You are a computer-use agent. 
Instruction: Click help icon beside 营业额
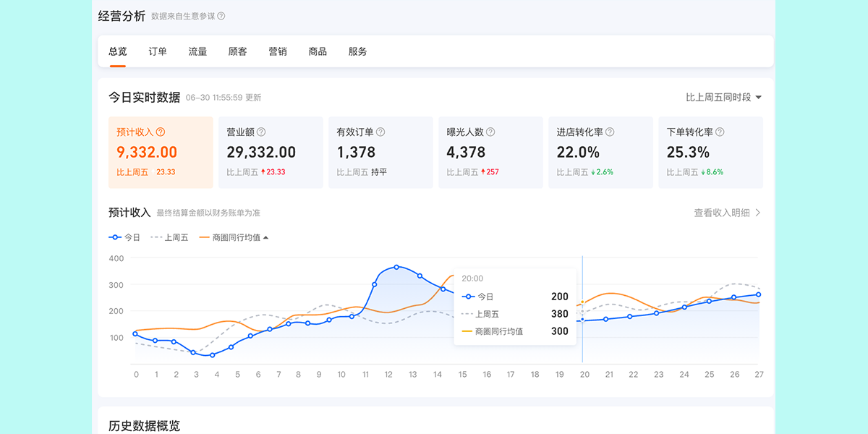point(261,132)
